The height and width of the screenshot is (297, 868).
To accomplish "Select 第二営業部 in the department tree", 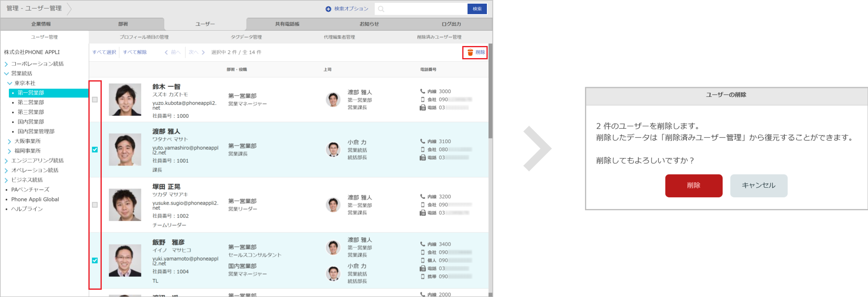I will tap(31, 102).
